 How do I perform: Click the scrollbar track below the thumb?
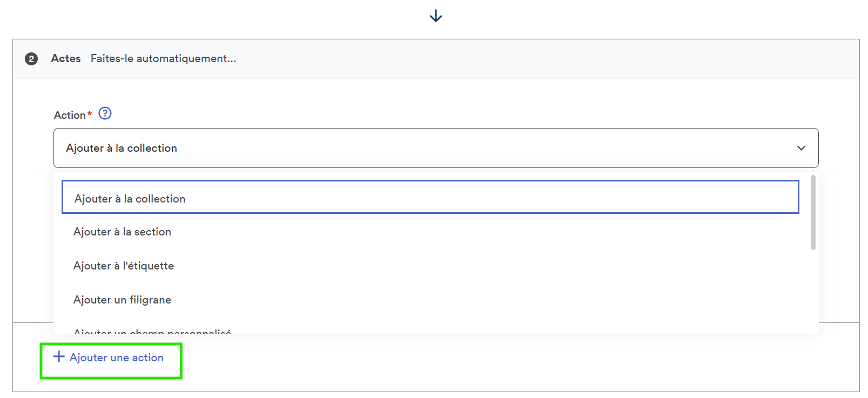click(x=813, y=292)
